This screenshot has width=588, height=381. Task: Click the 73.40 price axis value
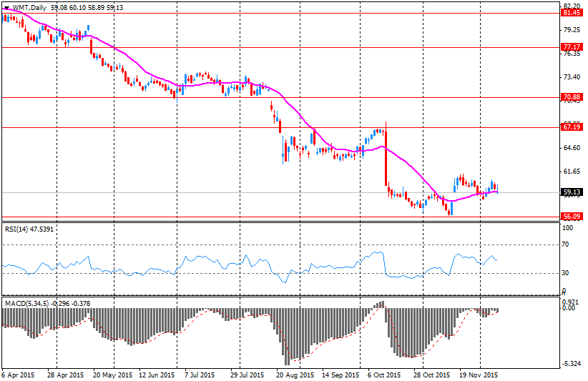(572, 77)
